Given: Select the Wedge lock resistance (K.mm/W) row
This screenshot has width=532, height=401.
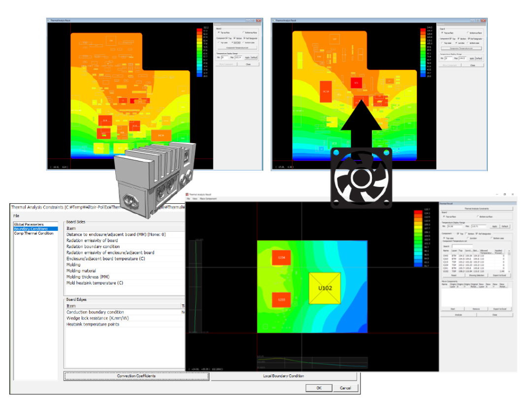Looking at the screenshot, I should pyautogui.click(x=125, y=318).
